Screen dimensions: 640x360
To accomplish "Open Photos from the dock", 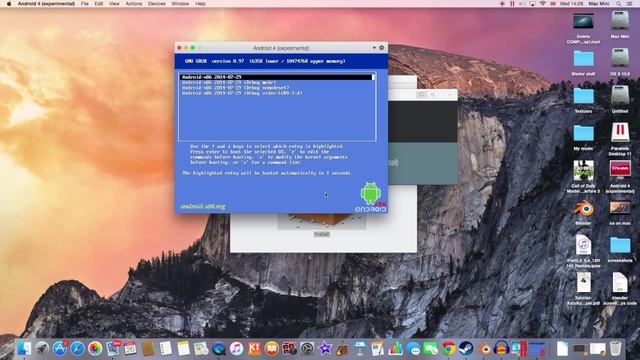I will pos(95,349).
